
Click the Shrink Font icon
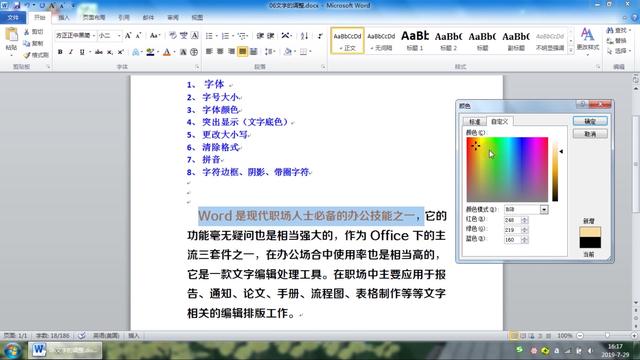(138, 36)
